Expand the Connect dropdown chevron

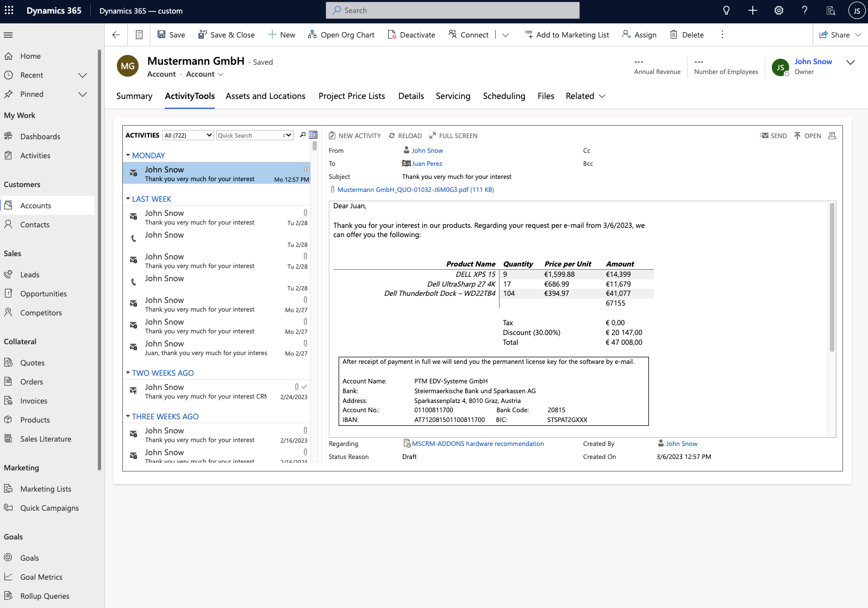point(505,35)
